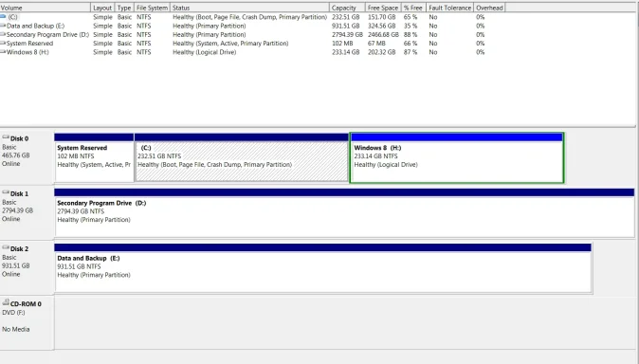The height and width of the screenshot is (364, 639).
Task: Select the System Reserved partition block on Disk 0
Action: pos(94,157)
